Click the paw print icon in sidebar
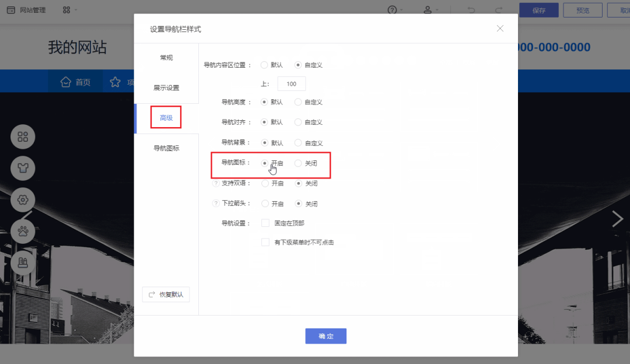The height and width of the screenshot is (364, 630). tap(23, 231)
